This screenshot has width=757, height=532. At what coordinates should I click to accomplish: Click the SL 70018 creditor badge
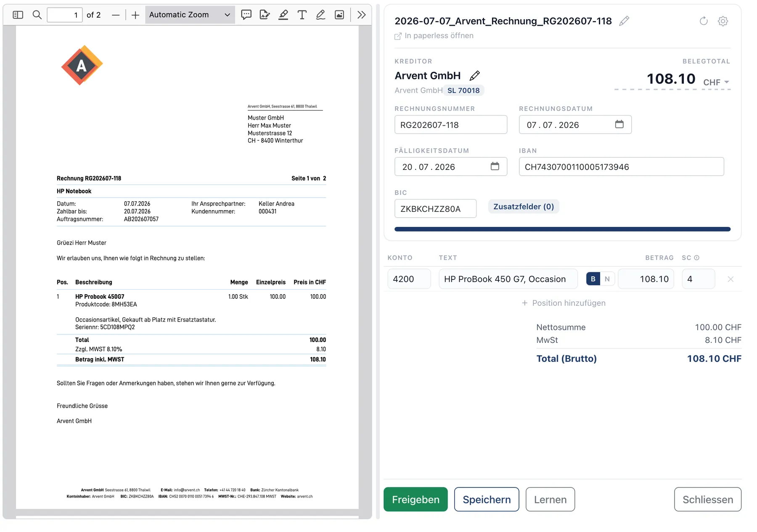coord(463,90)
